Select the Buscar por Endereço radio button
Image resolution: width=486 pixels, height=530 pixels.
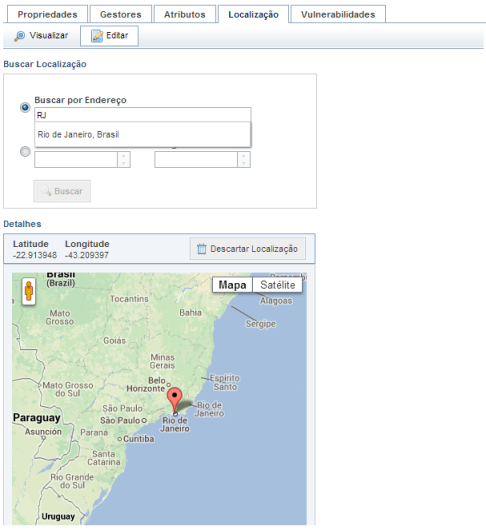(x=25, y=107)
